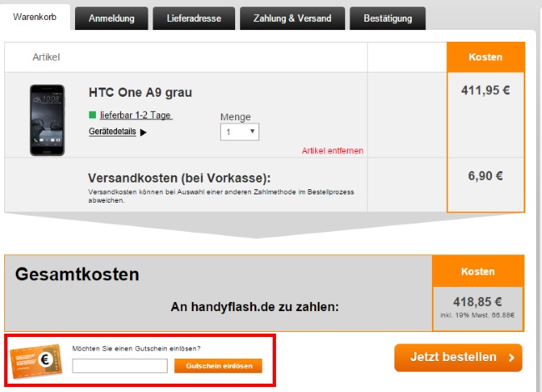
Task: Open the lieferbar 1-2 Tage link
Action: tap(136, 115)
